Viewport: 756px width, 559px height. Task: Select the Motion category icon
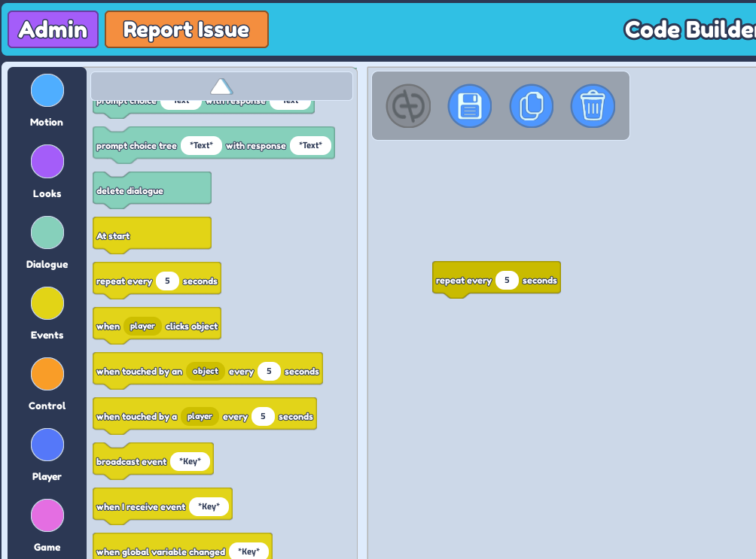coord(47,90)
